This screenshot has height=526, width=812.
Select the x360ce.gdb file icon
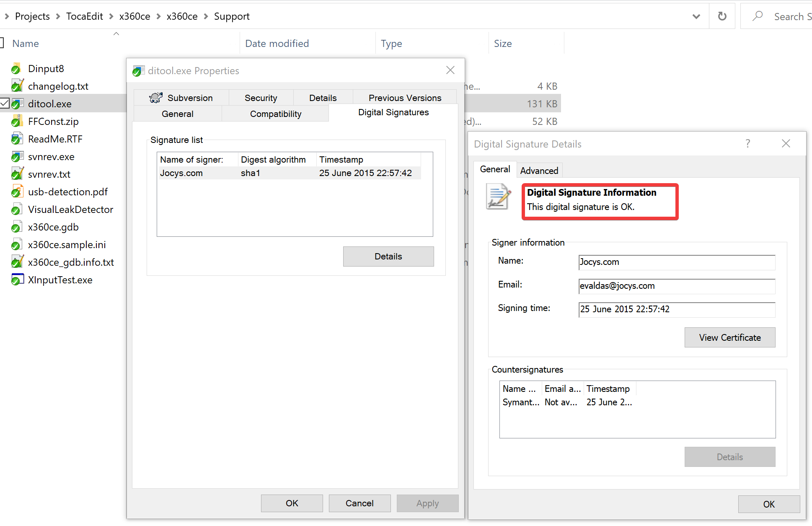pyautogui.click(x=17, y=227)
